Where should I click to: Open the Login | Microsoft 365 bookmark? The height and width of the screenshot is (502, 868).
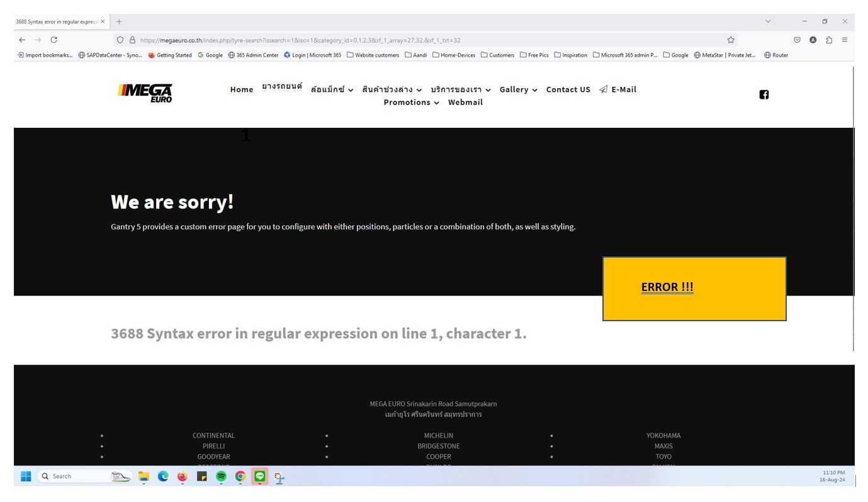(312, 55)
